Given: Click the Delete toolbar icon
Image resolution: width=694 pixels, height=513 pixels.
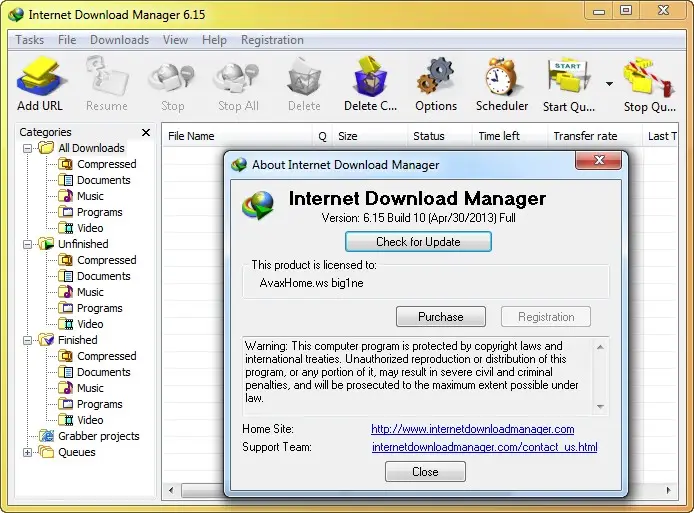Looking at the screenshot, I should coord(304,77).
